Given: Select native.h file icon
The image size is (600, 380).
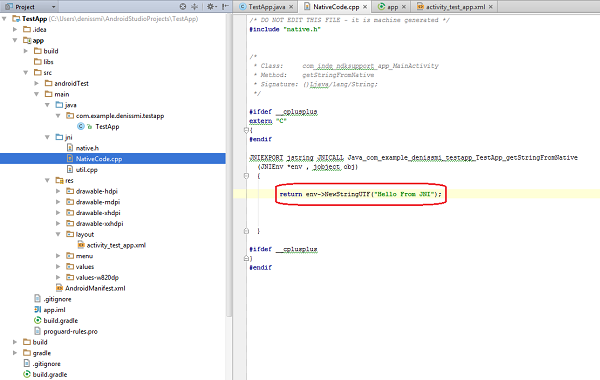Looking at the screenshot, I should pyautogui.click(x=70, y=148).
